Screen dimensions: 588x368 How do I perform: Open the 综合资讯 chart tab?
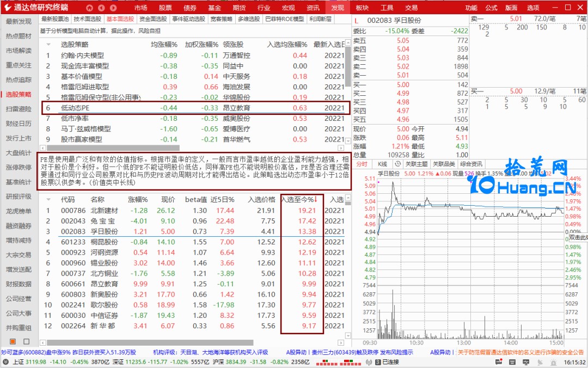(471, 164)
